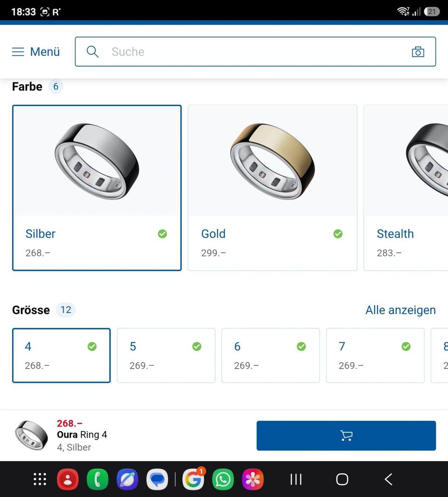Open camera image search icon

tap(418, 52)
